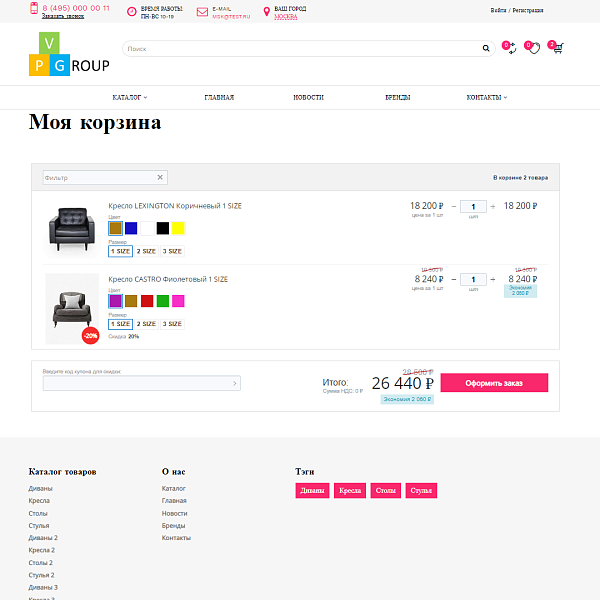Click the VPG Group logo
Viewport: 600px width, 600px height.
click(68, 55)
